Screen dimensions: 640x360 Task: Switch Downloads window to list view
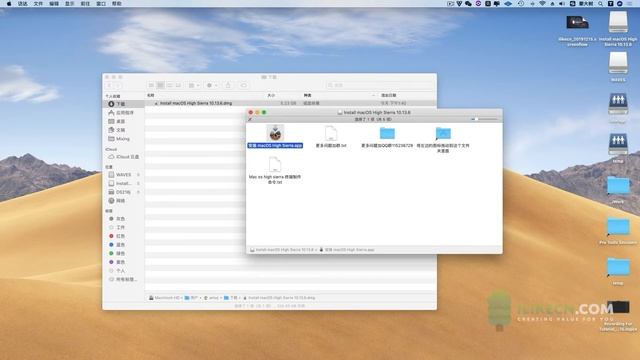[160, 85]
